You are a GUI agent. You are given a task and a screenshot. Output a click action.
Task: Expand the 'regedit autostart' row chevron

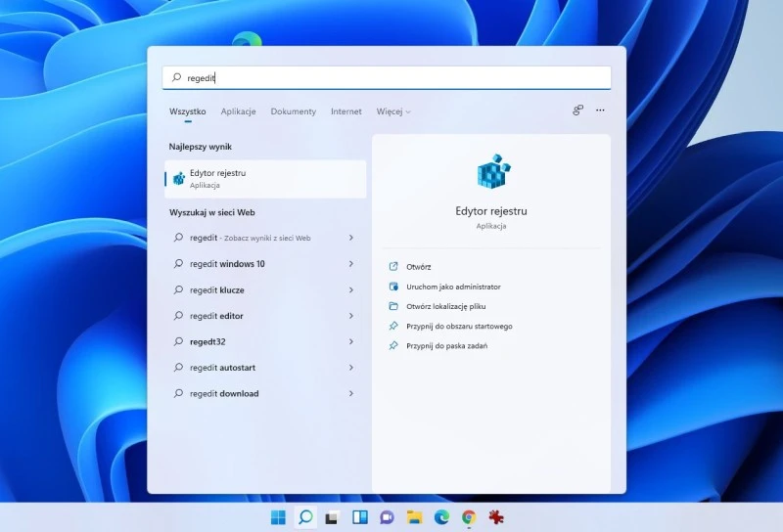pyautogui.click(x=351, y=368)
